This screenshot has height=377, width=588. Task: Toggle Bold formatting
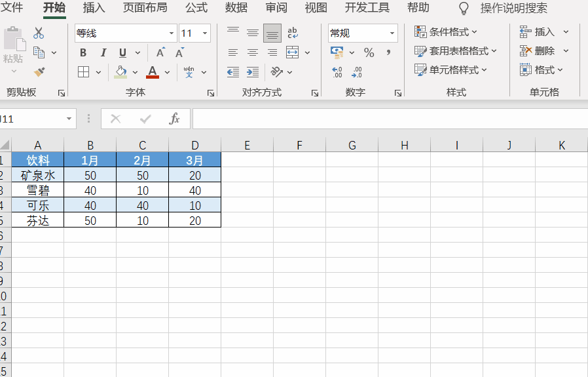click(x=83, y=52)
